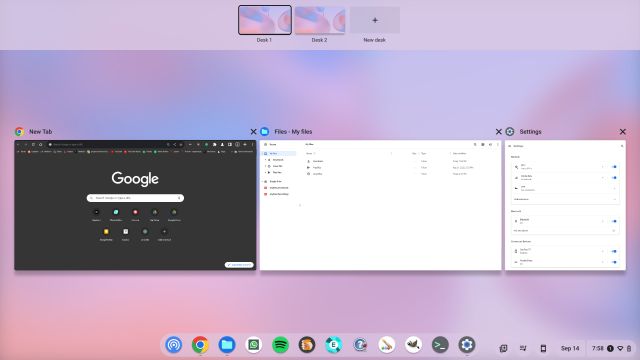Image resolution: width=640 pixels, height=360 pixels.
Task: Click the Files - My files title
Action: (x=293, y=132)
